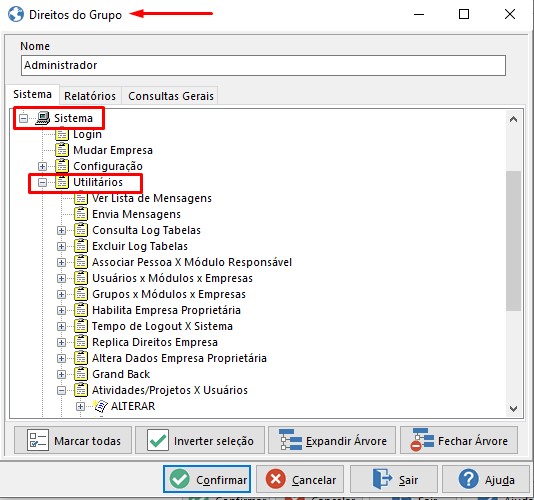The height and width of the screenshot is (500, 534).
Task: Click the Cancelar button
Action: point(300,479)
